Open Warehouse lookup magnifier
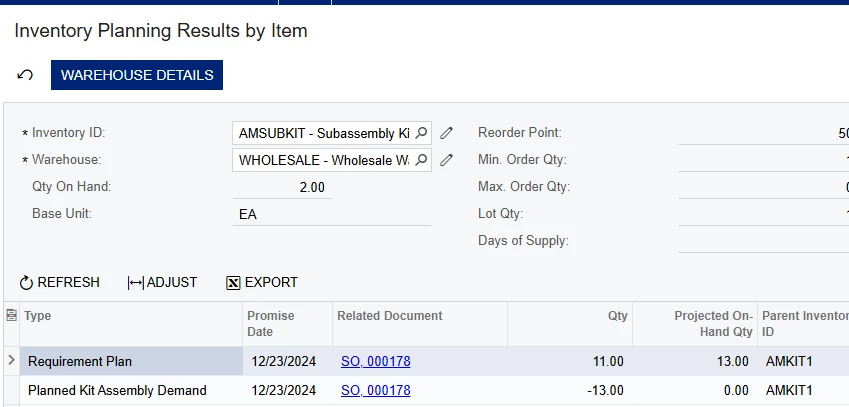This screenshot has height=407, width=849. pyautogui.click(x=421, y=160)
